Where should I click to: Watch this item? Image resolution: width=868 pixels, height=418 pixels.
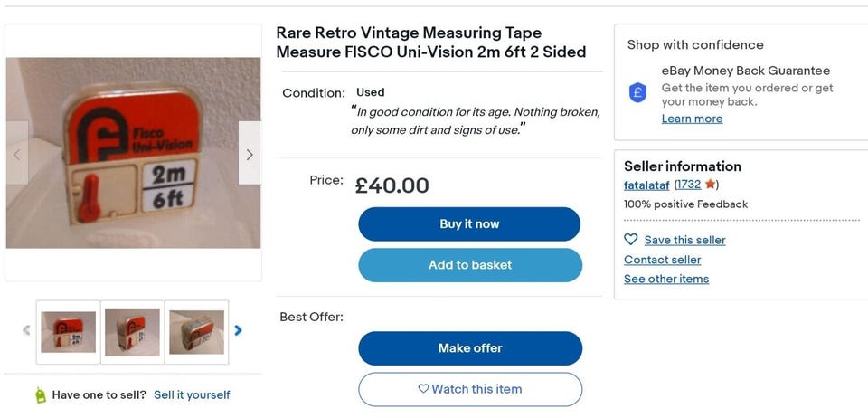(x=470, y=389)
